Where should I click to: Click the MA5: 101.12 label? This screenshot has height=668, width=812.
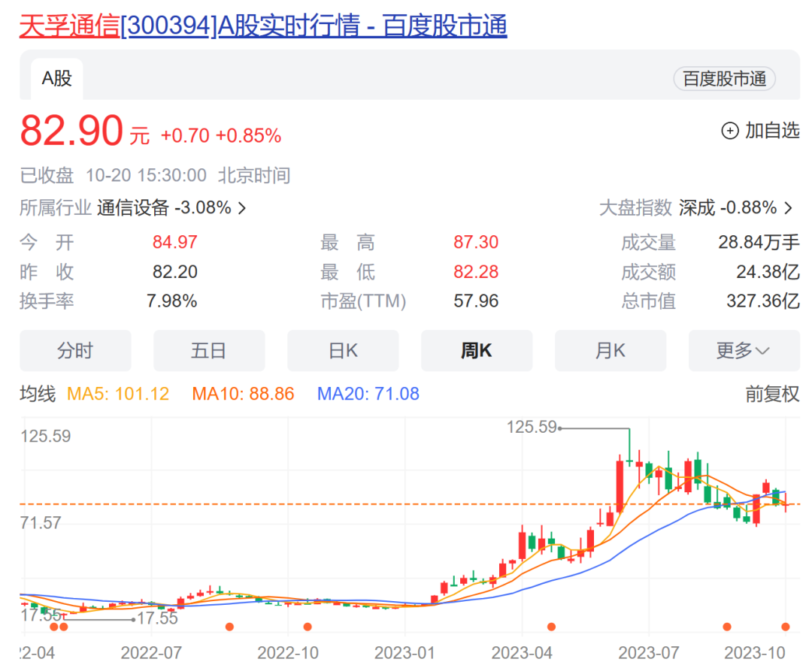pyautogui.click(x=118, y=394)
